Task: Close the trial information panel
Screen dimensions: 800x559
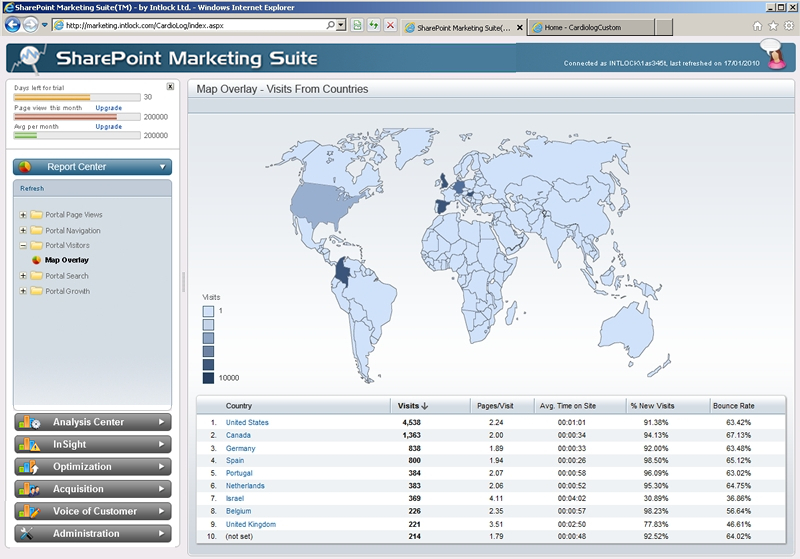Action: pos(170,86)
